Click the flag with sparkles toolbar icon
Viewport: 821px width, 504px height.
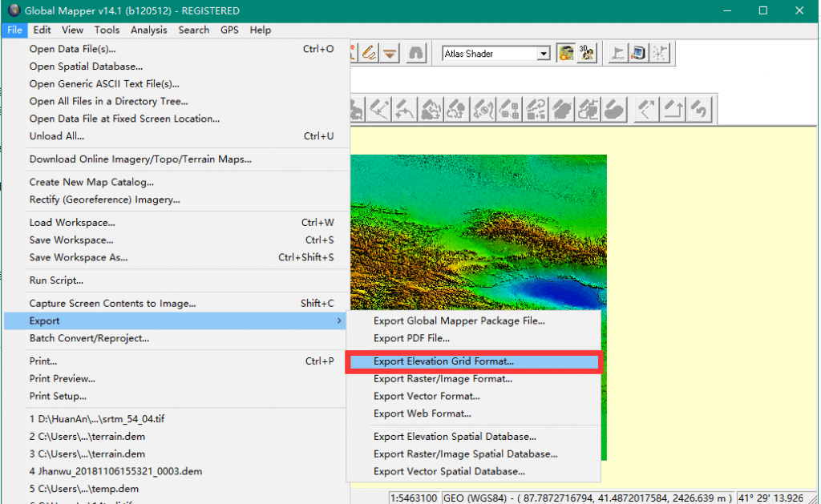[x=660, y=54]
